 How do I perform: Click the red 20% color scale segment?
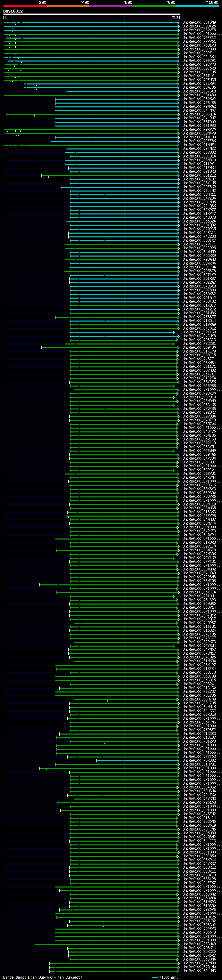[25, 6]
